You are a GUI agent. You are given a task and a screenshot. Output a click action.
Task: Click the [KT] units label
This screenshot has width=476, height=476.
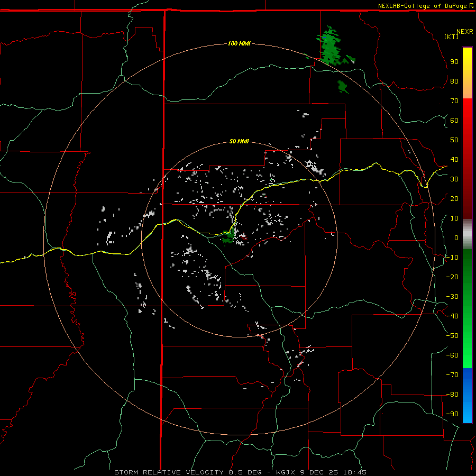pyautogui.click(x=451, y=36)
